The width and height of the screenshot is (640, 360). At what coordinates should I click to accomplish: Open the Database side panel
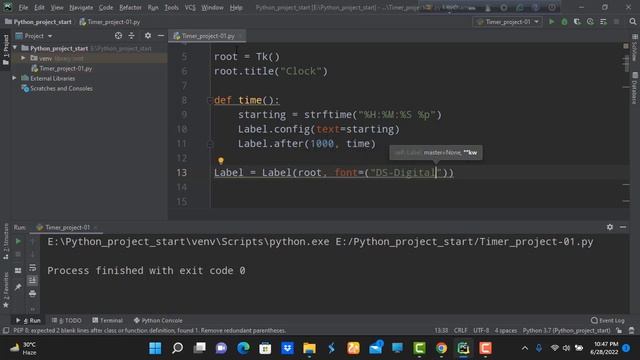coord(635,88)
